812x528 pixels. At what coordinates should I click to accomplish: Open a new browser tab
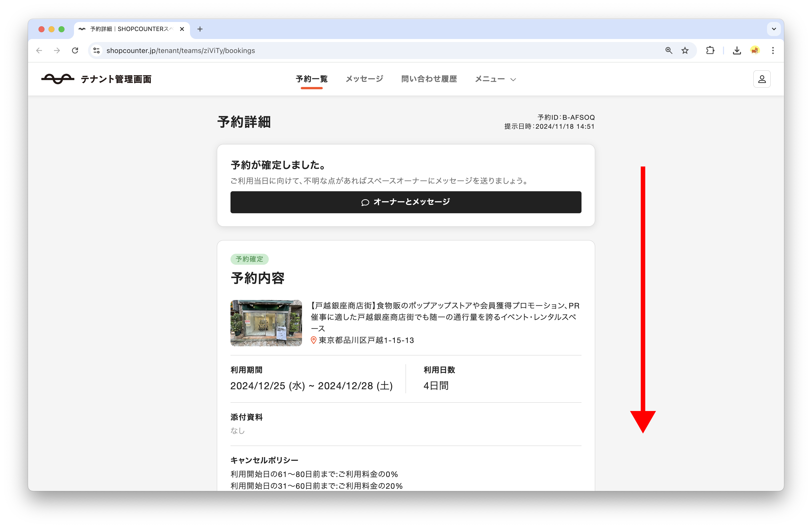pyautogui.click(x=200, y=29)
